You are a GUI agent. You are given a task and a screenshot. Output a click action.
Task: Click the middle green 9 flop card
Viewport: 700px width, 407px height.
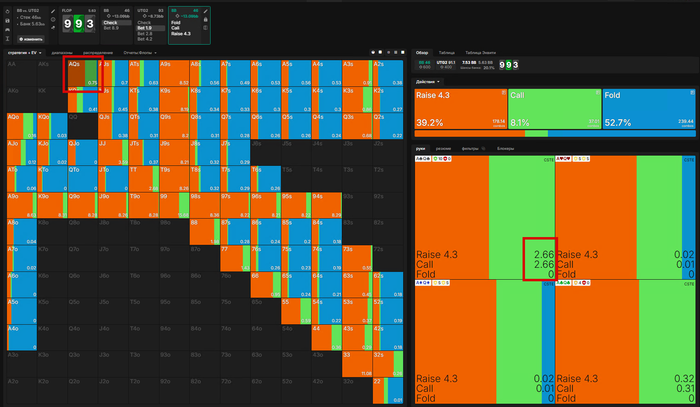coord(79,24)
